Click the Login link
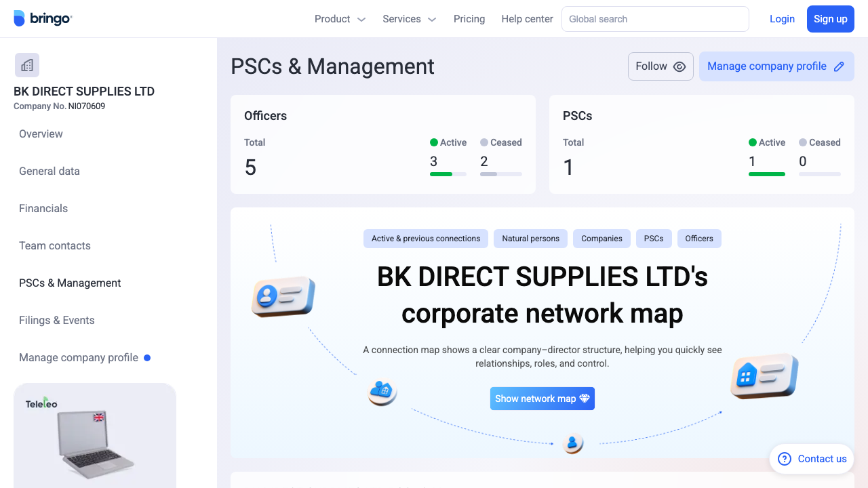Image resolution: width=868 pixels, height=488 pixels. click(782, 19)
